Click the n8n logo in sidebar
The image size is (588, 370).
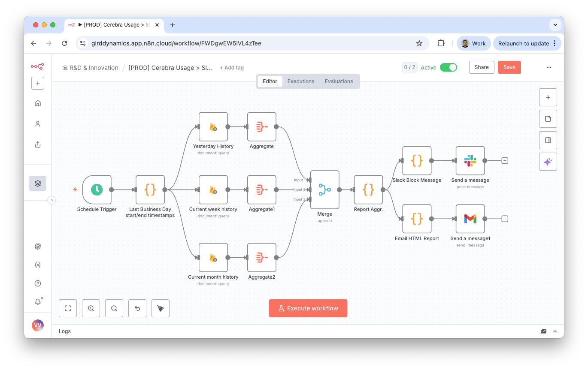click(37, 66)
